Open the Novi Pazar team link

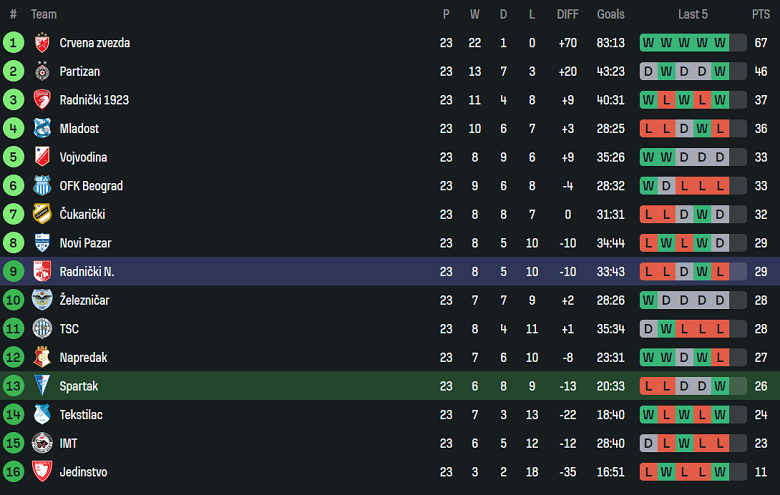pos(85,243)
